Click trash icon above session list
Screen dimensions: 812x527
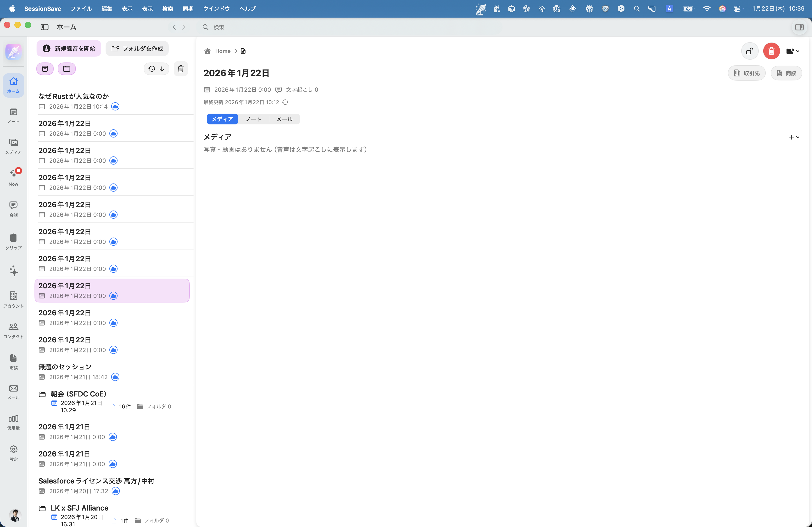click(181, 69)
